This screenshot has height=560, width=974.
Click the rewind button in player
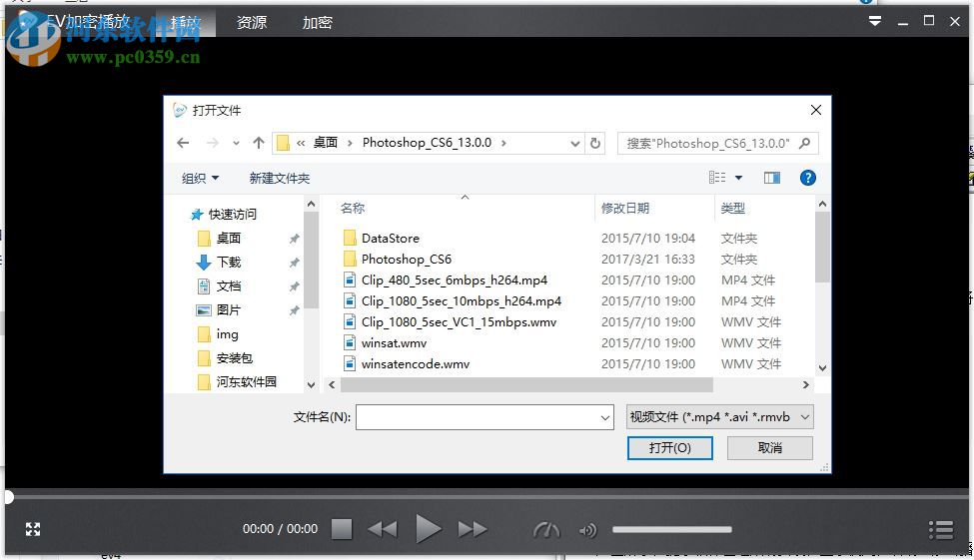[x=382, y=530]
